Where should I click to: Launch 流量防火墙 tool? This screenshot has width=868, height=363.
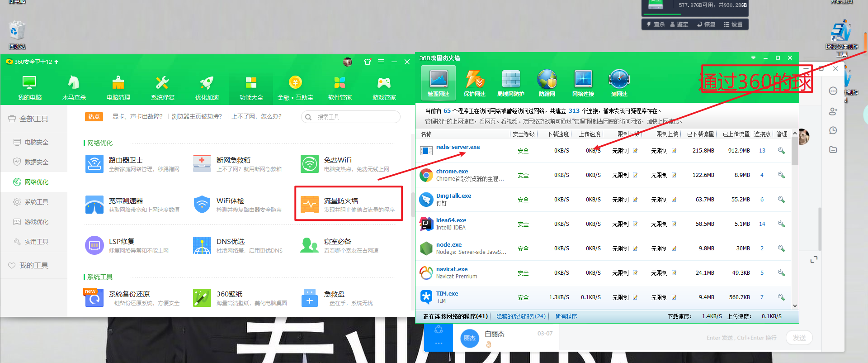coord(348,205)
